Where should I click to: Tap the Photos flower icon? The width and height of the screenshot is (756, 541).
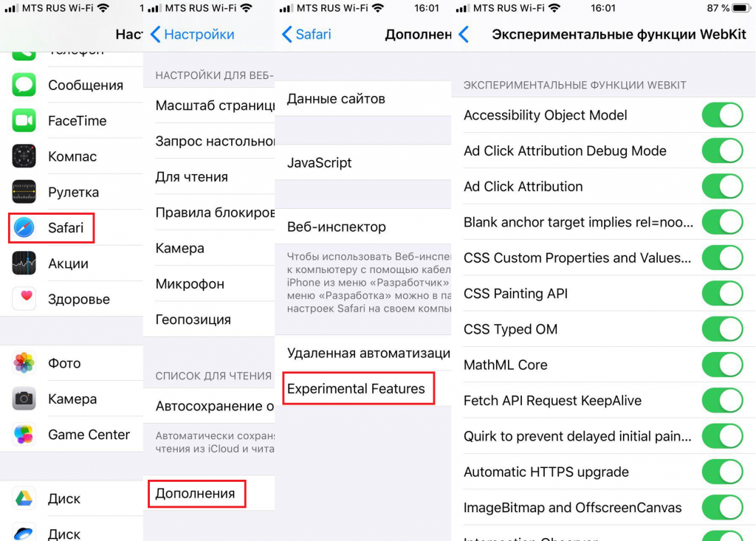24,363
